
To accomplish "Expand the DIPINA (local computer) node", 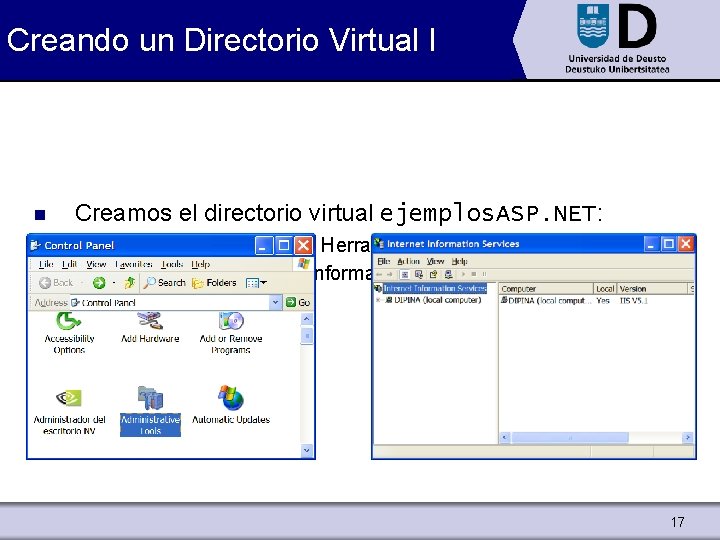I will [x=378, y=300].
